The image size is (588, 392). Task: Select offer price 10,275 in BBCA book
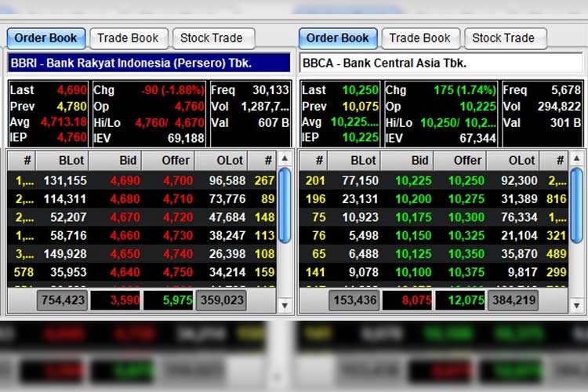[x=466, y=199]
